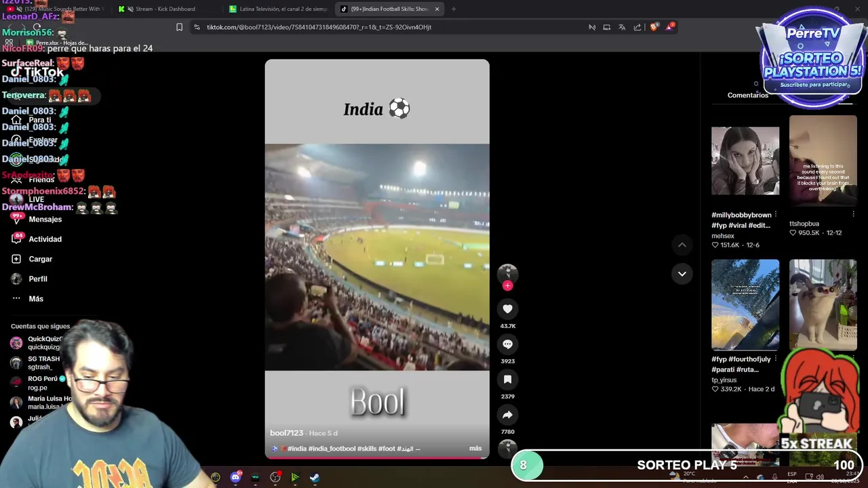Expand Más options in sidebar
The image size is (868, 488).
pos(28,299)
